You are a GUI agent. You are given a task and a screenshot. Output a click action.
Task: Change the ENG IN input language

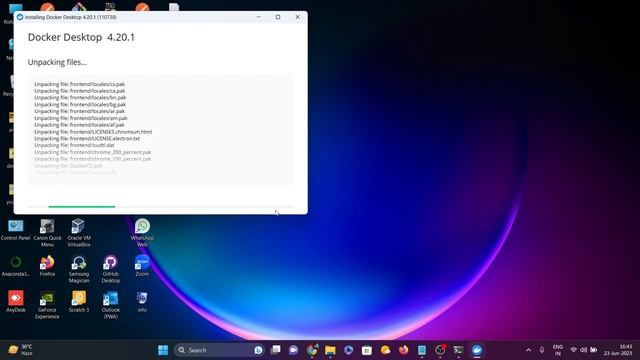558,350
